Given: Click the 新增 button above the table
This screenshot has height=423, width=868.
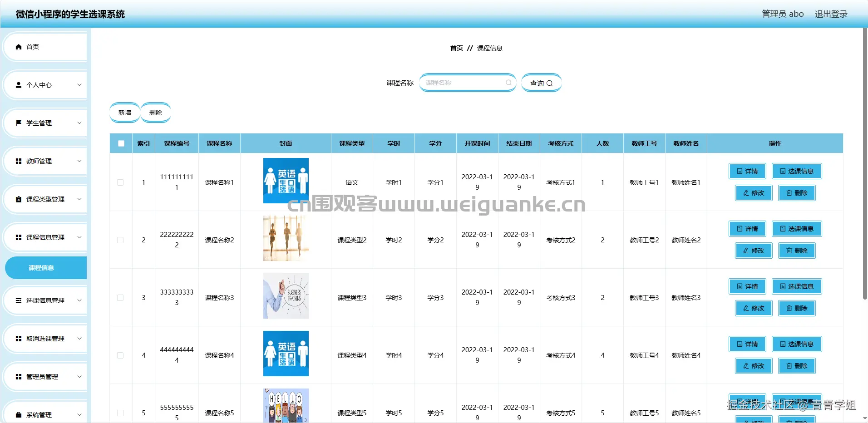Looking at the screenshot, I should tap(125, 113).
